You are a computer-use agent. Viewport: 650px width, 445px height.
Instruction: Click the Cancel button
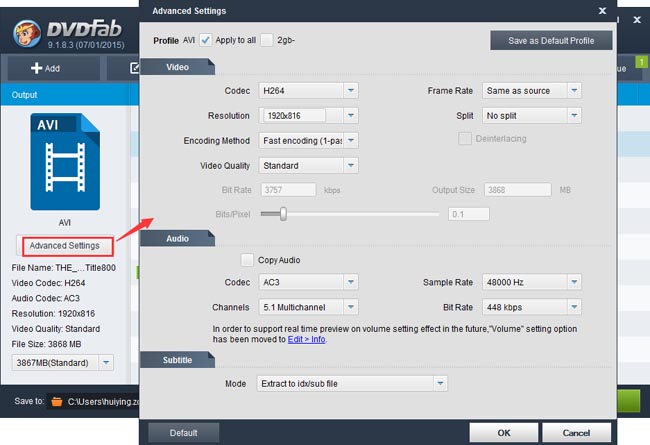coord(576,433)
